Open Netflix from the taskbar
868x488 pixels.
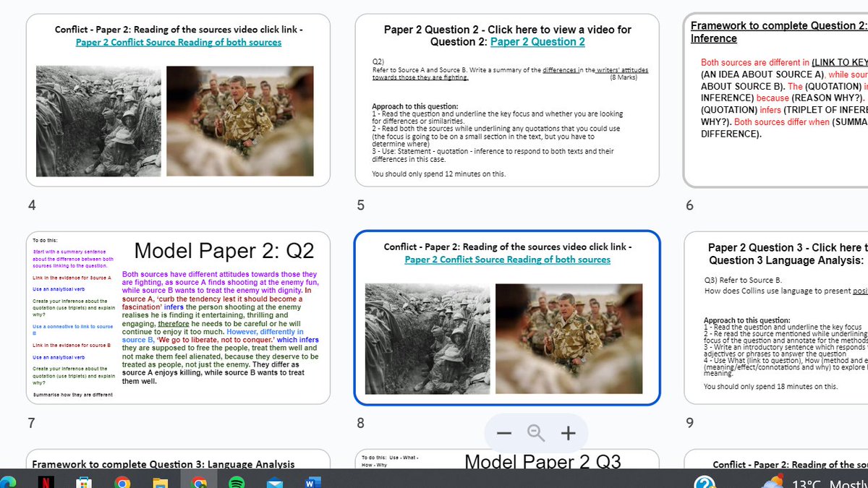(45, 482)
